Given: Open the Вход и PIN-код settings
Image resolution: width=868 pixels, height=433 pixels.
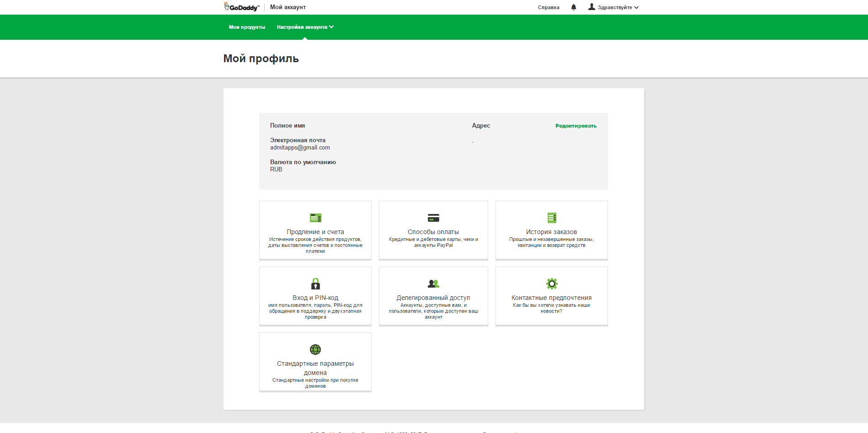Looking at the screenshot, I should 315,297.
